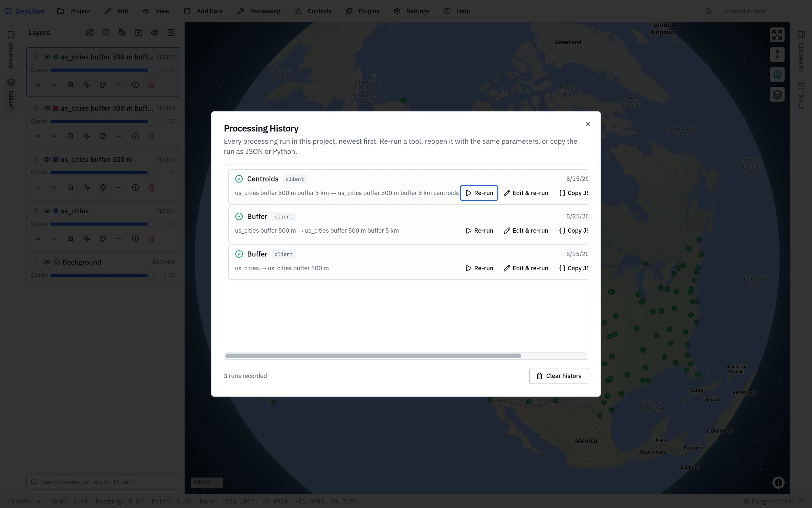Delete the green us_cities buffer layer at top
Image resolution: width=812 pixels, height=508 pixels.
(x=152, y=85)
